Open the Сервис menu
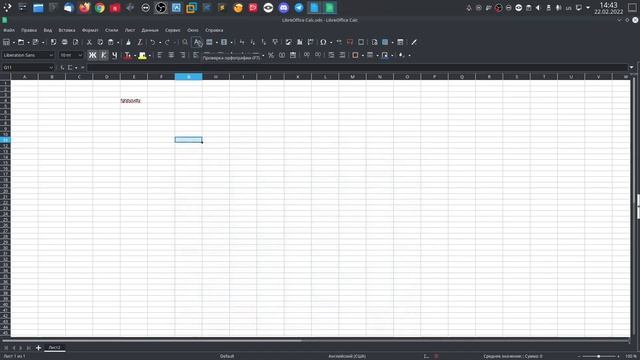The width and height of the screenshot is (640, 360). coord(173,30)
